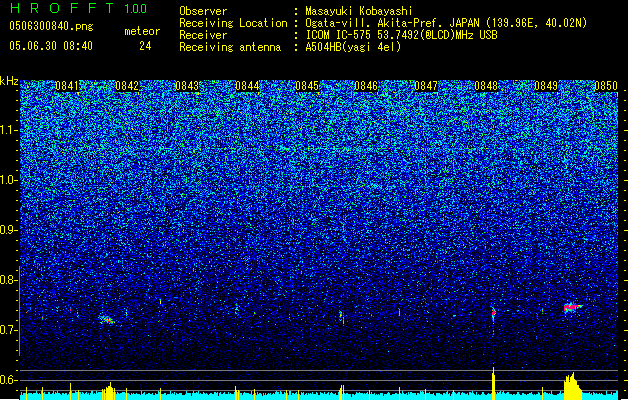The image size is (629, 400).
Task: Click the 1.0 kHz axis tick label
Action: pos(9,180)
